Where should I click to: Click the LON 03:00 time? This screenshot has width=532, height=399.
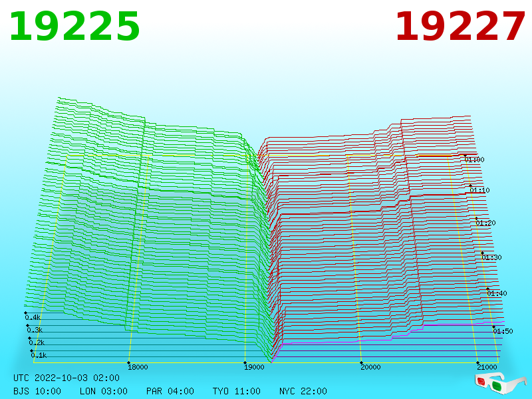coord(104,391)
